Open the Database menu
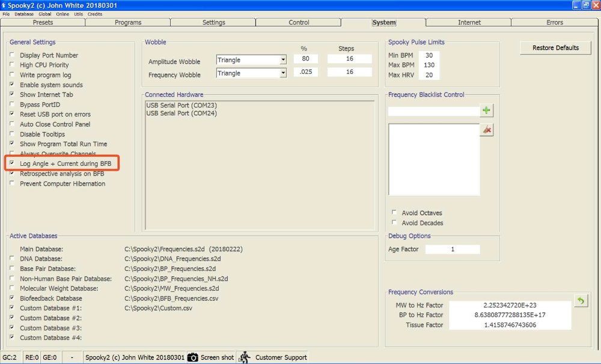 point(24,14)
